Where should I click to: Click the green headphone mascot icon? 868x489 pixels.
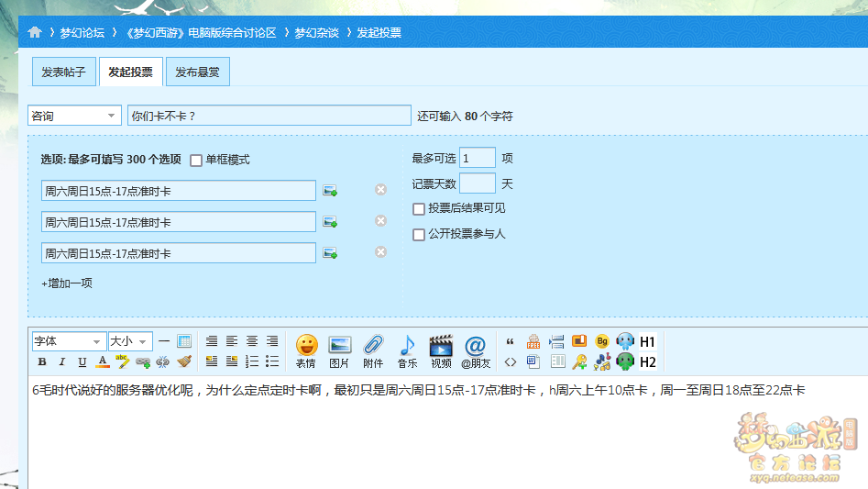click(x=625, y=362)
